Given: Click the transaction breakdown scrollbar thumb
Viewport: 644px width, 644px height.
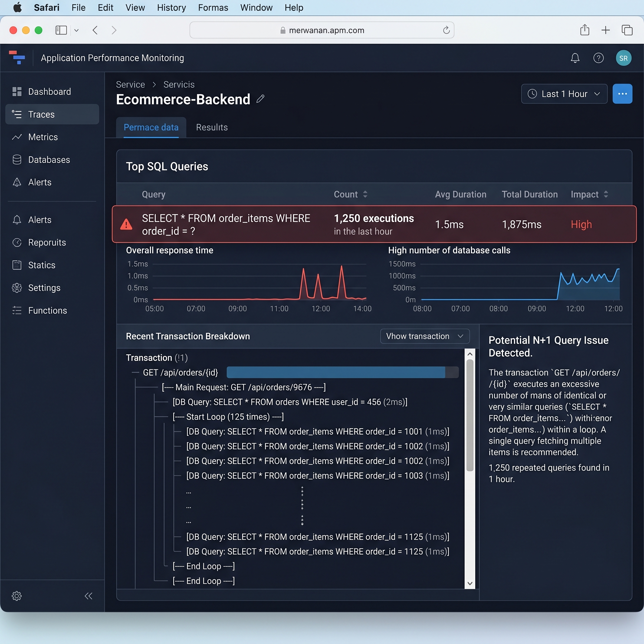Looking at the screenshot, I should [470, 415].
